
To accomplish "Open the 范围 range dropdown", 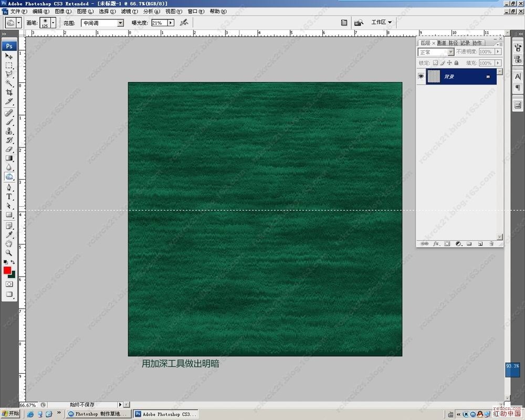I will [121, 23].
